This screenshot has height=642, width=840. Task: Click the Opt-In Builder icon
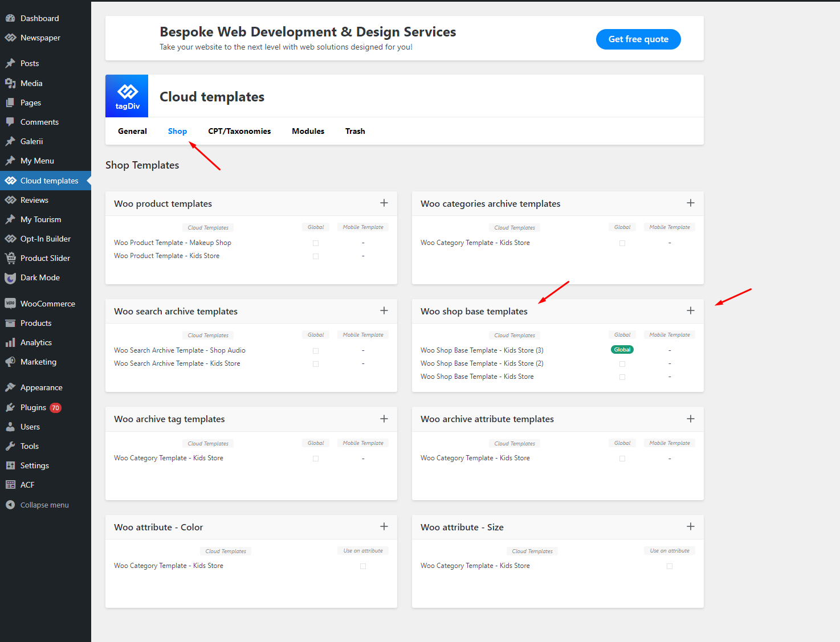click(10, 239)
